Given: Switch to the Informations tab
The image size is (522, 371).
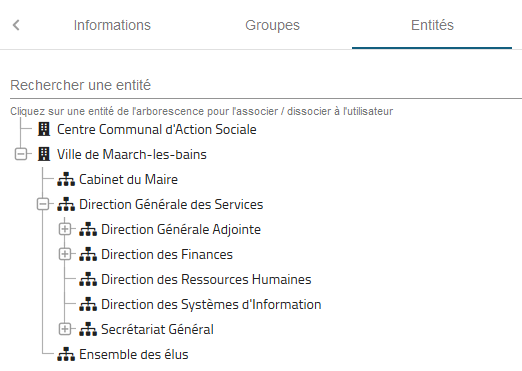Looking at the screenshot, I should click(x=112, y=25).
